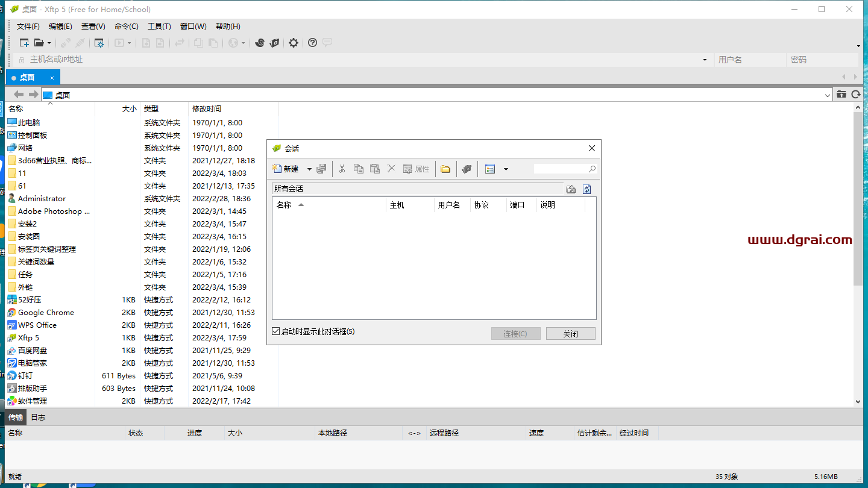Sort file list by 大小 column header
Image resolution: width=868 pixels, height=488 pixels.
[118, 109]
